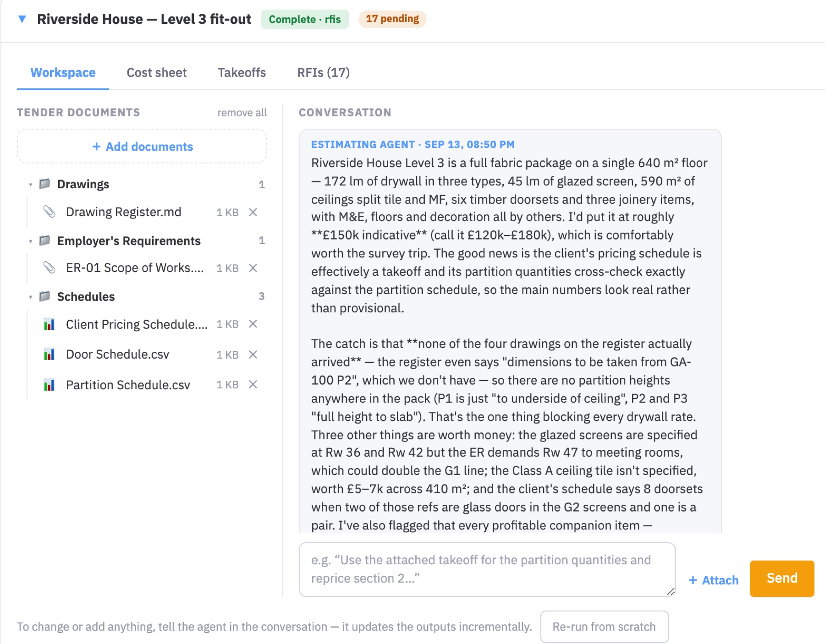Send the message with the Send button
825x644 pixels.
(782, 578)
